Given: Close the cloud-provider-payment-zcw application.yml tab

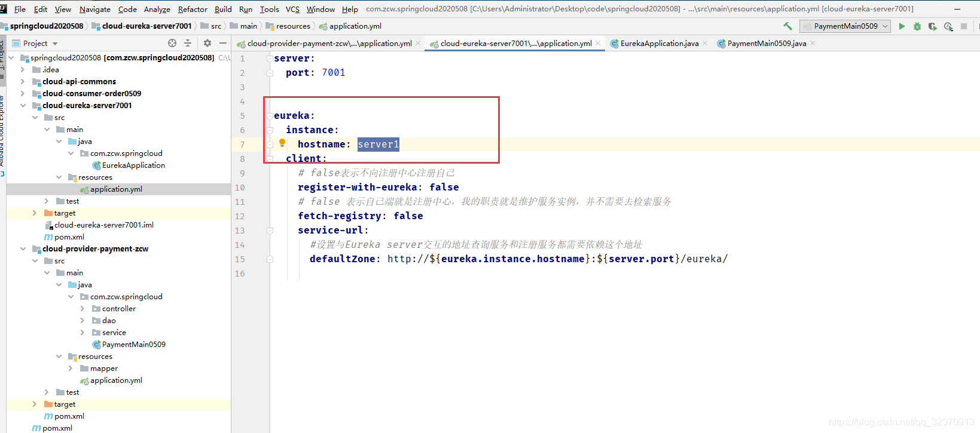Looking at the screenshot, I should 418,43.
